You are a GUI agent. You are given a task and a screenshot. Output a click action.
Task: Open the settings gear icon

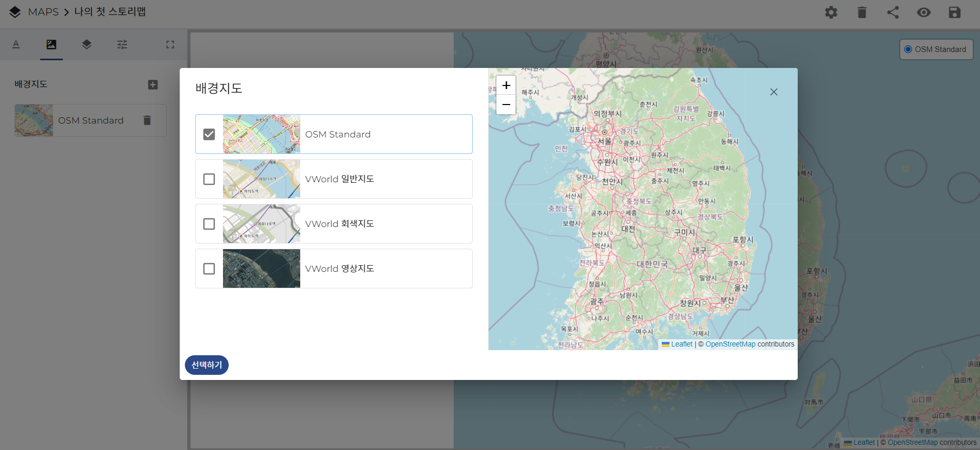[831, 12]
